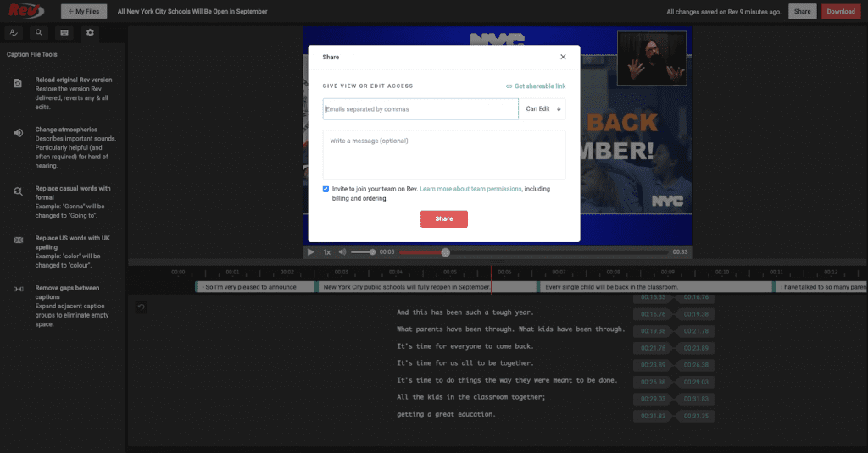Viewport: 868px width, 453px height.
Task: Click the Remove gaps between captions icon
Action: (x=19, y=289)
